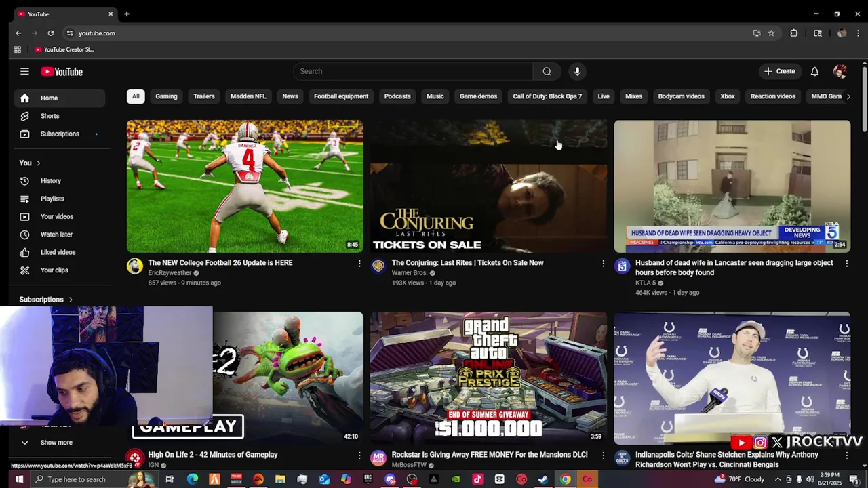Screen dimensions: 868x488
Task: Select the Gaming filter chip
Action: (166, 96)
